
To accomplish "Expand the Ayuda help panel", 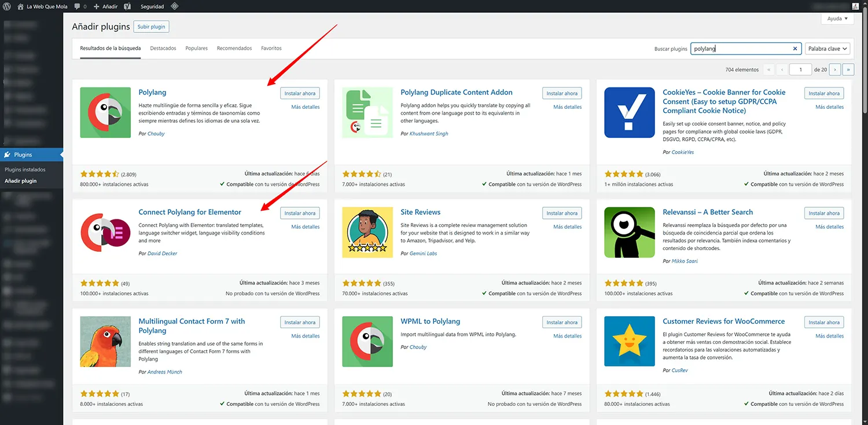I will [x=837, y=19].
